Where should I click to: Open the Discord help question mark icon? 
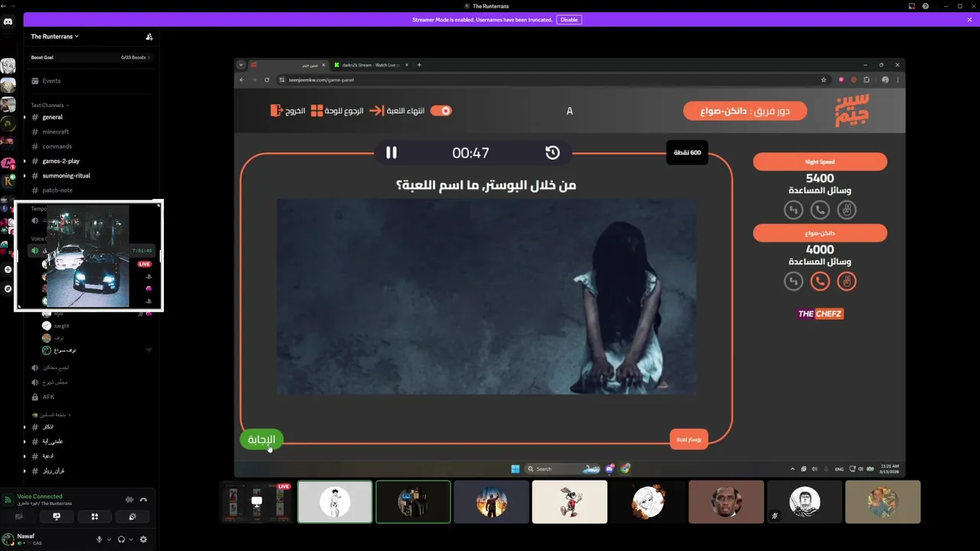926,6
